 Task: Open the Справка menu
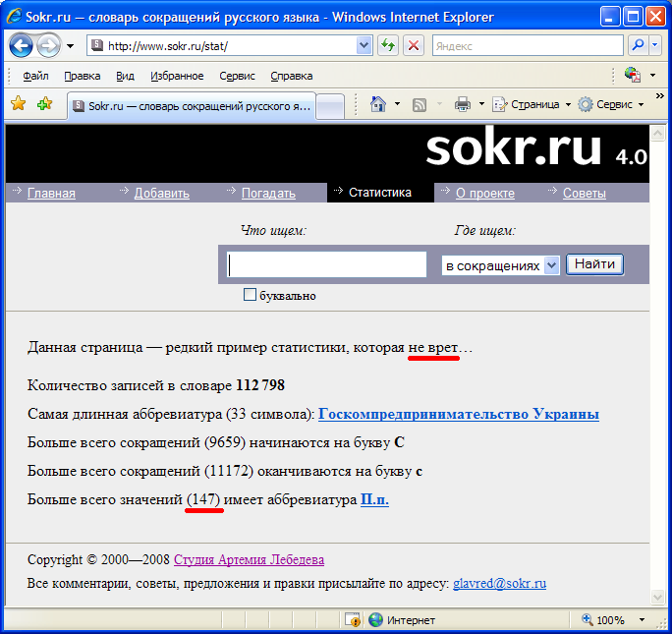(292, 76)
